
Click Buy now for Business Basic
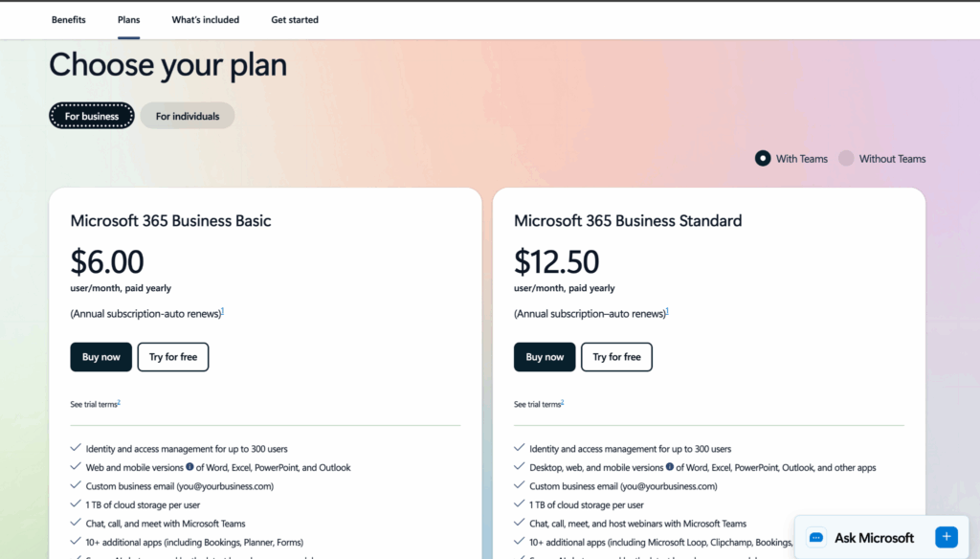click(x=100, y=357)
